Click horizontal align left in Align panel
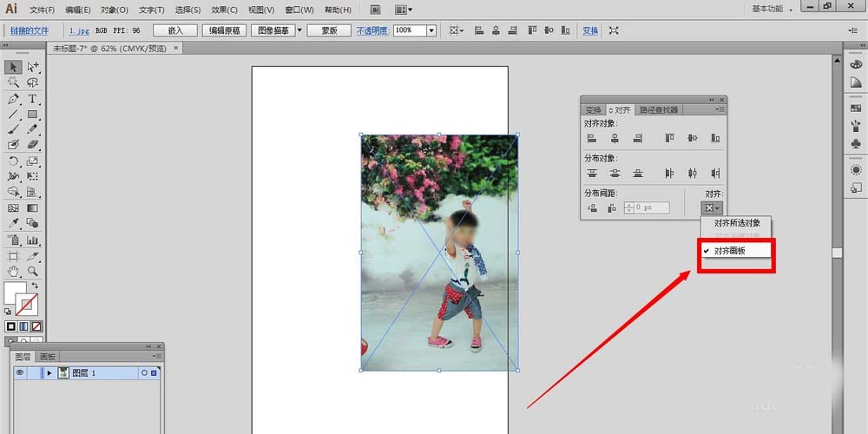 (592, 138)
